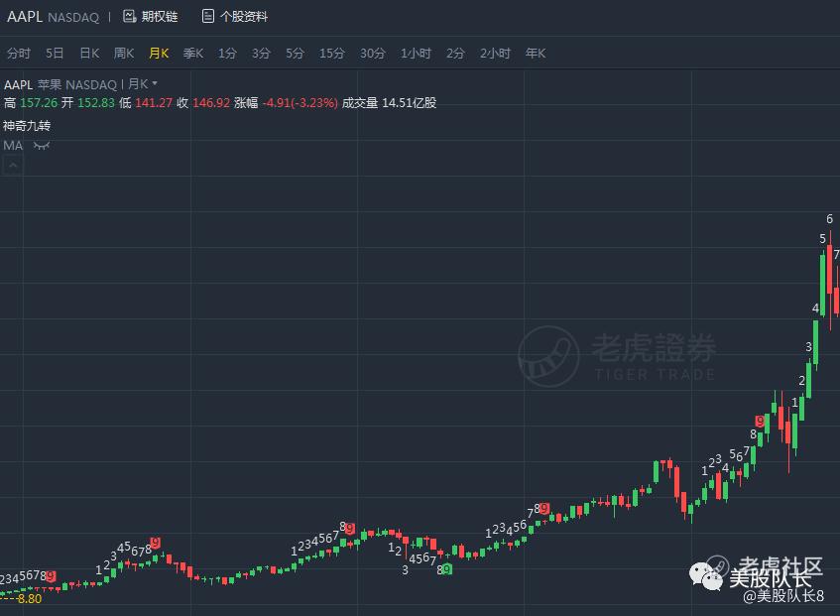This screenshot has width=840, height=616.
Task: Select the 年K yearly chart tab
Action: coord(536,53)
